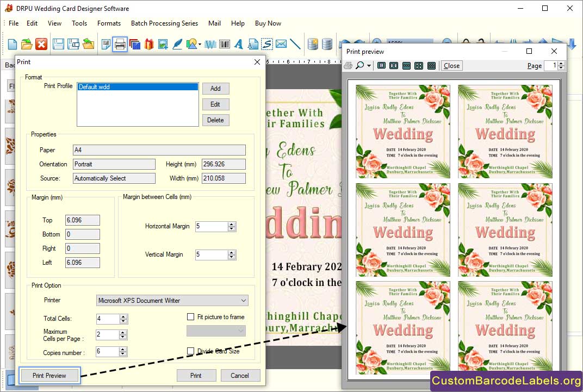Viewport: 583px width, 392px height.
Task: Enable the Fit picture to frame checkbox
Action: 191,317
